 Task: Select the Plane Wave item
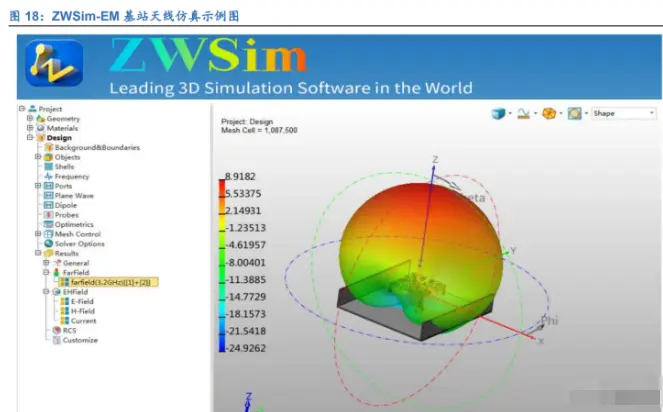click(x=74, y=195)
